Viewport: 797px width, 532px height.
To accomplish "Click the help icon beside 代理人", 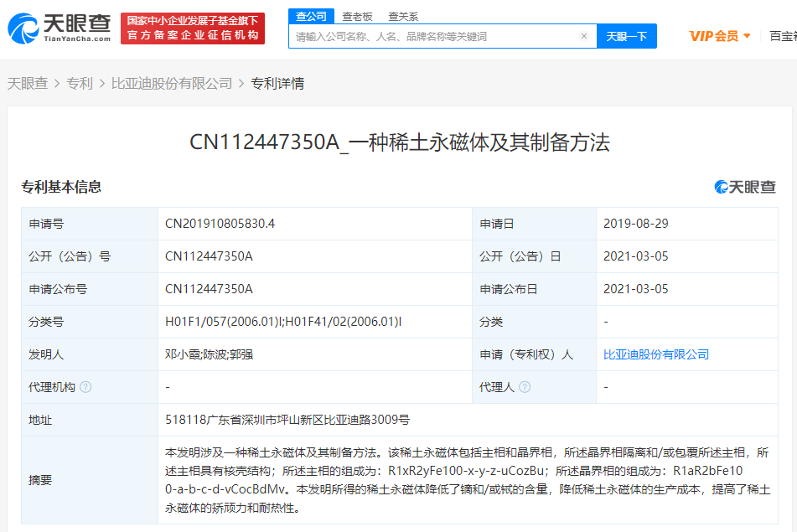I will (525, 387).
